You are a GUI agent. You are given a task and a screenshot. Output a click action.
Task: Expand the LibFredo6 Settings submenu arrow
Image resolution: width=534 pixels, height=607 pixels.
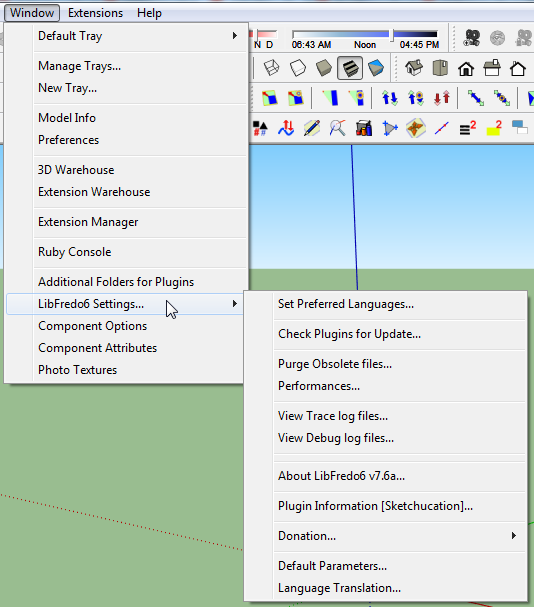(235, 304)
